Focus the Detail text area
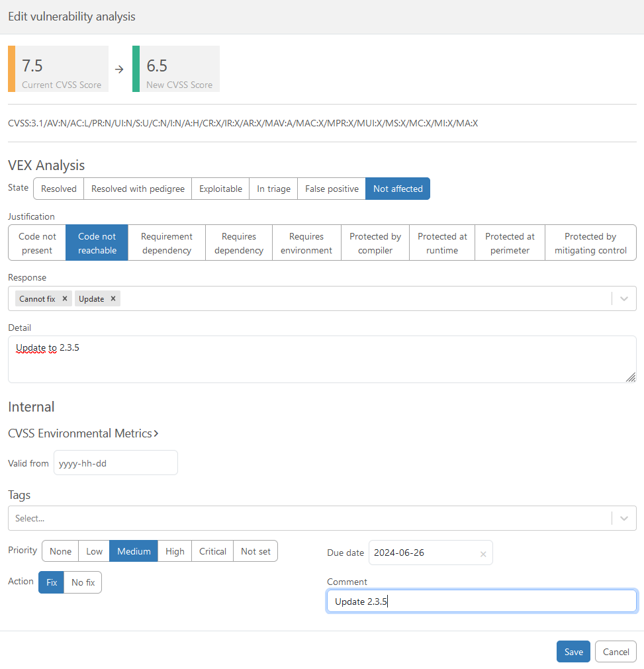The width and height of the screenshot is (644, 669). [x=322, y=359]
